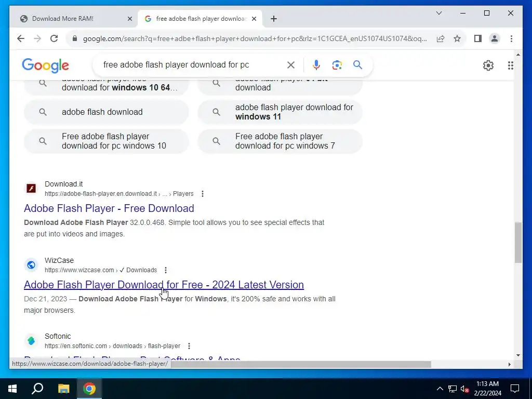Viewport: 532px width, 399px height.
Task: Search by image with Google Lens icon
Action: pos(337,65)
